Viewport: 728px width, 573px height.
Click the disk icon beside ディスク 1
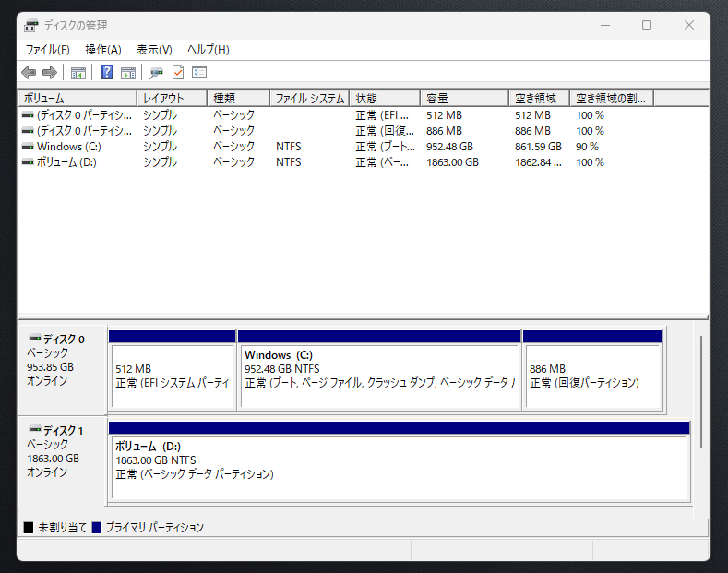(x=35, y=429)
